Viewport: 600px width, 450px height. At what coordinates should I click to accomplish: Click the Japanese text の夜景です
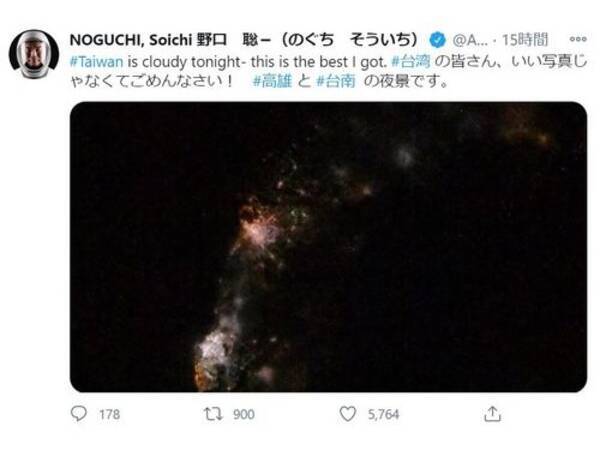tap(405, 81)
